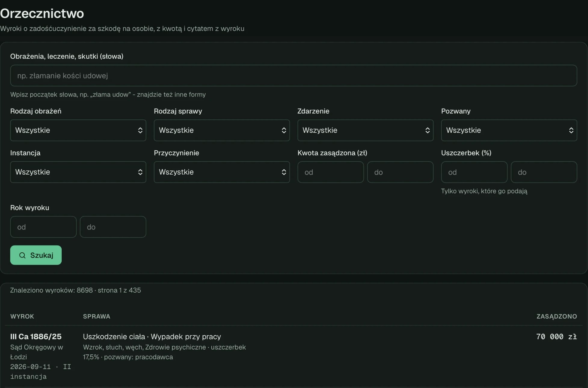Expand the Zdarzenie dropdown
Image resolution: width=588 pixels, height=388 pixels.
tap(366, 130)
